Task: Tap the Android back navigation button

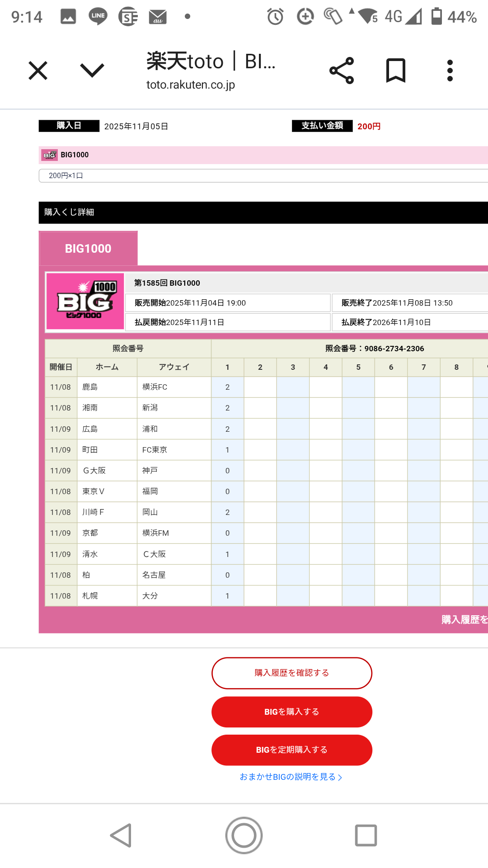Action: pyautogui.click(x=121, y=835)
